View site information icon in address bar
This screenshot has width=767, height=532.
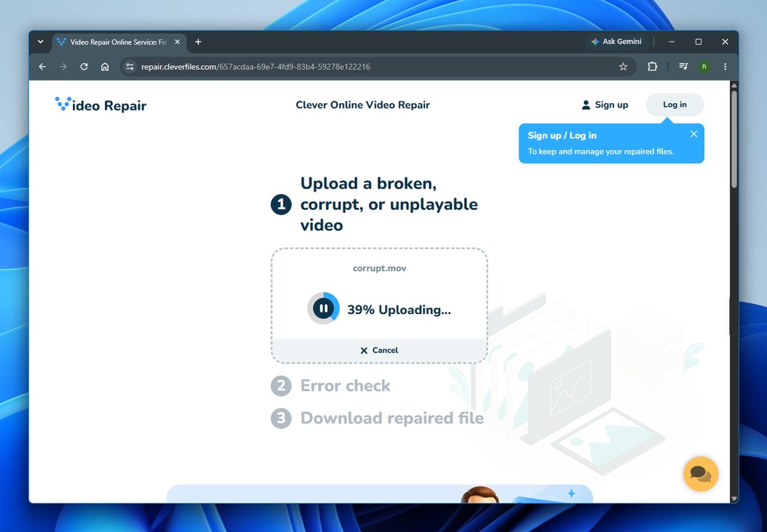(x=129, y=66)
